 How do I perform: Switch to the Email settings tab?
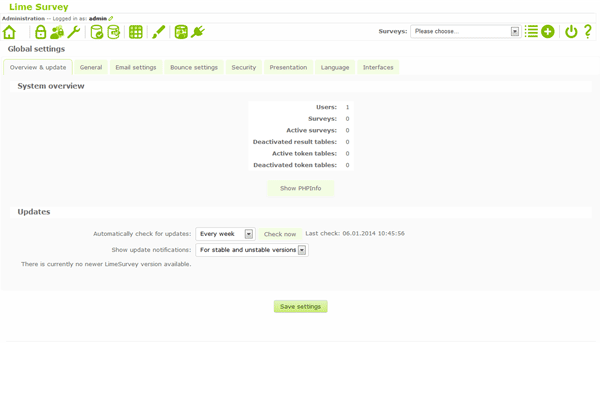[136, 68]
